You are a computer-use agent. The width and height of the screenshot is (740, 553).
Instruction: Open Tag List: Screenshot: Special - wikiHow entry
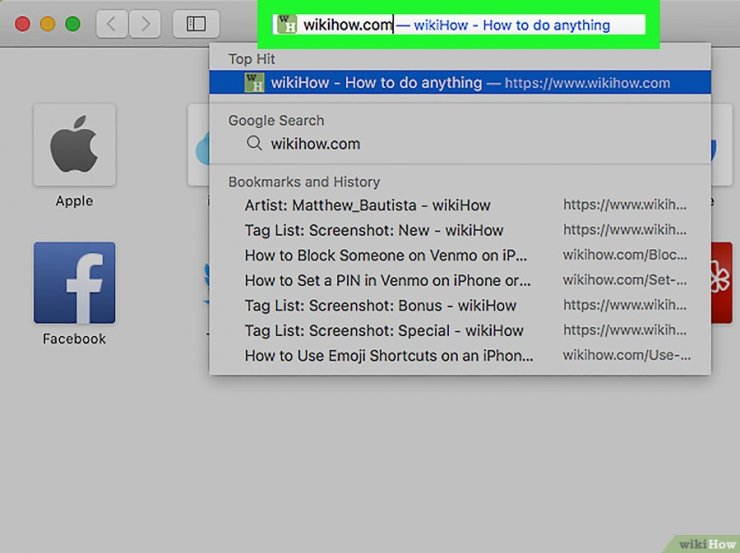tap(460, 330)
